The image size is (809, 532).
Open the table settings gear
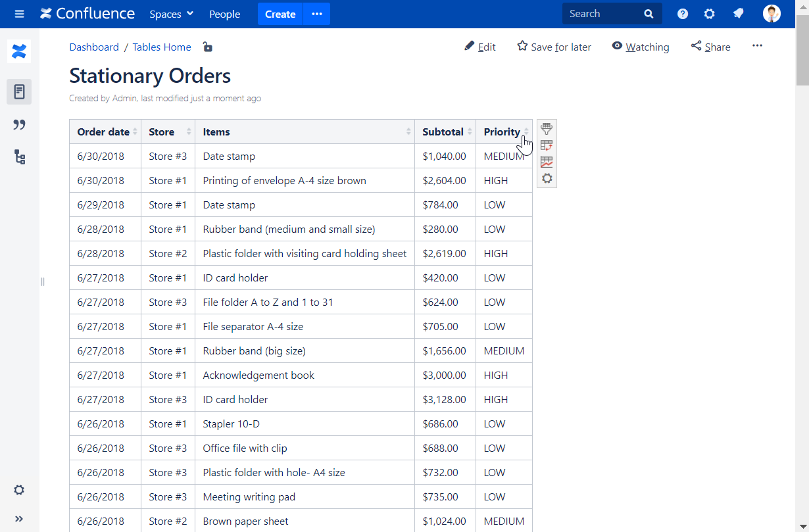547,178
